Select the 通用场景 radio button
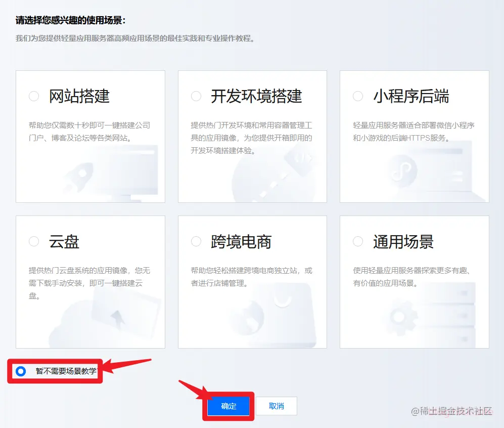504x428 pixels. coord(358,241)
